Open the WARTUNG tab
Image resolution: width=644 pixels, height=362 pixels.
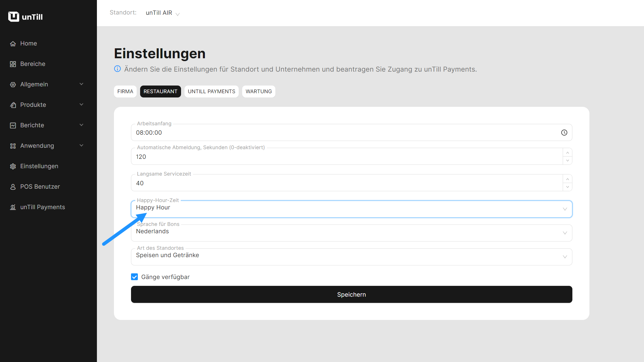click(x=259, y=91)
